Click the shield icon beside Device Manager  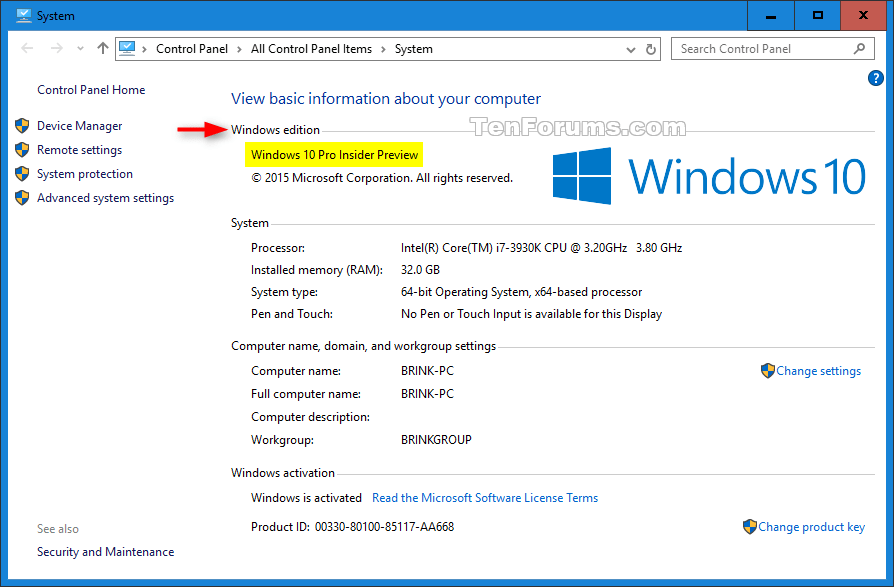coord(22,125)
